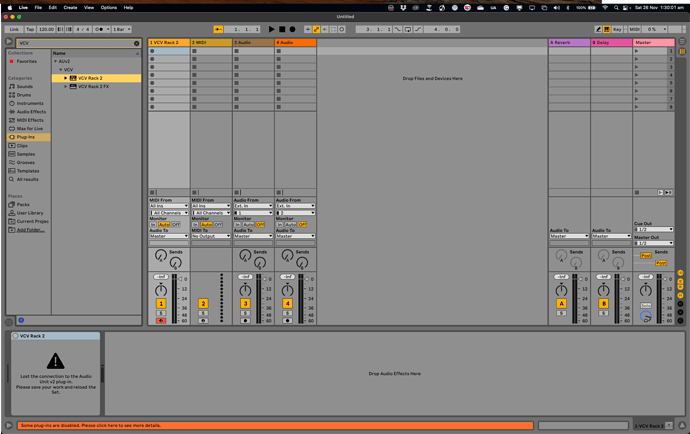Start playback with the Play button
Screen dimensions: 690x434
point(272,29)
